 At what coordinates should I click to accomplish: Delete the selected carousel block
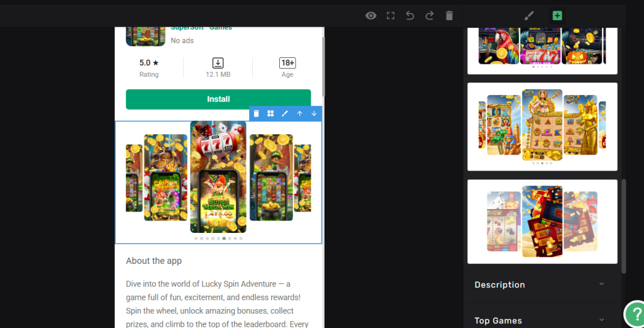pos(257,113)
